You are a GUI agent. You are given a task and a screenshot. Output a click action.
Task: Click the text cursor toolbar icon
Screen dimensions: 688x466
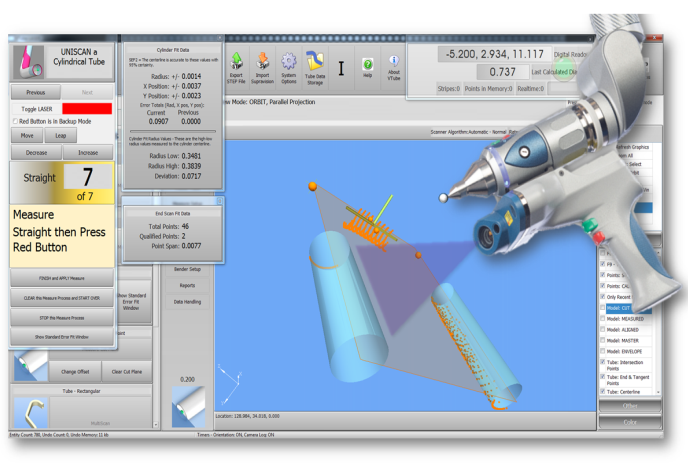coord(341,67)
